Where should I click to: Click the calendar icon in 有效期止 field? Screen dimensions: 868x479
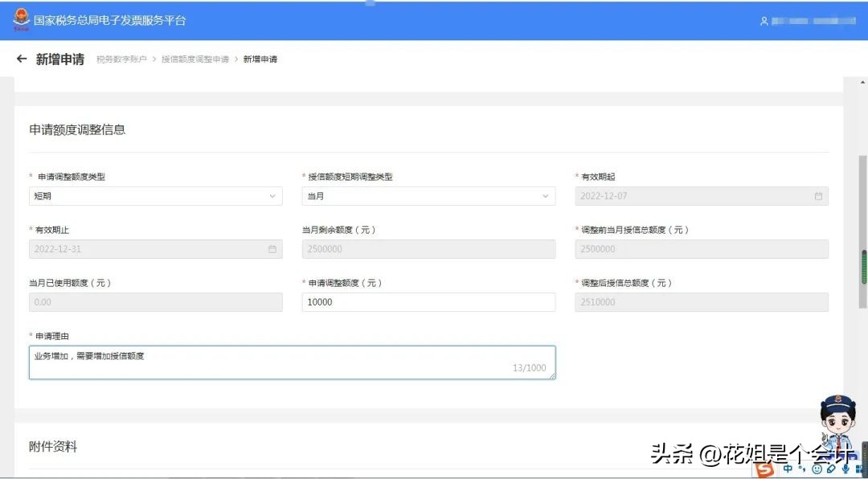coord(273,249)
